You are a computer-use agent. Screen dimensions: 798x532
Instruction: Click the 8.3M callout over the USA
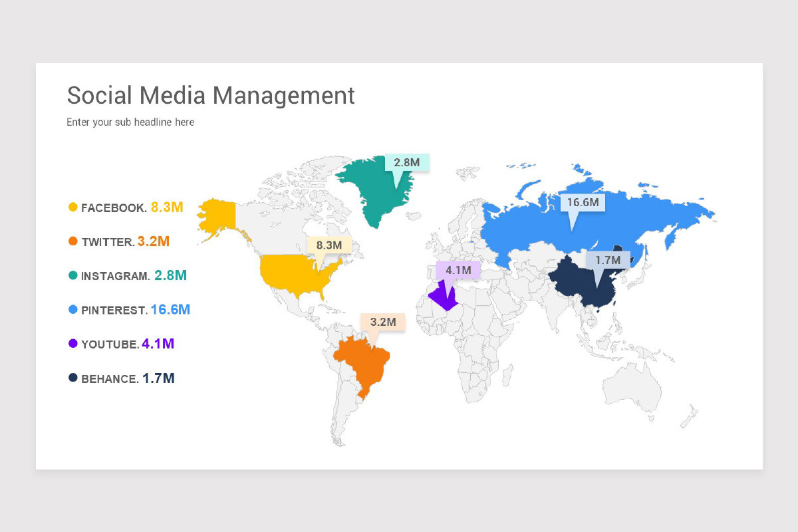tap(329, 245)
